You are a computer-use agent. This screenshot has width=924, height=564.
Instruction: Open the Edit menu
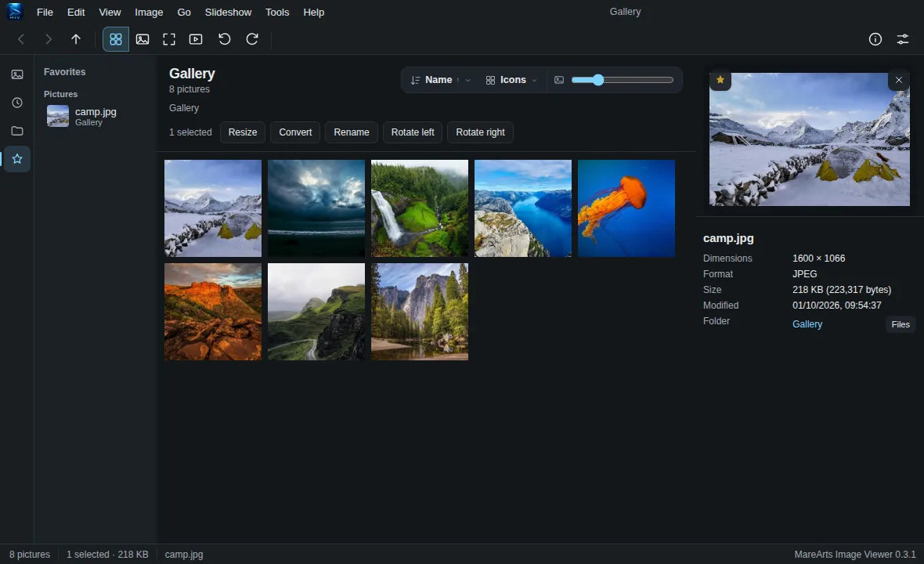click(76, 13)
